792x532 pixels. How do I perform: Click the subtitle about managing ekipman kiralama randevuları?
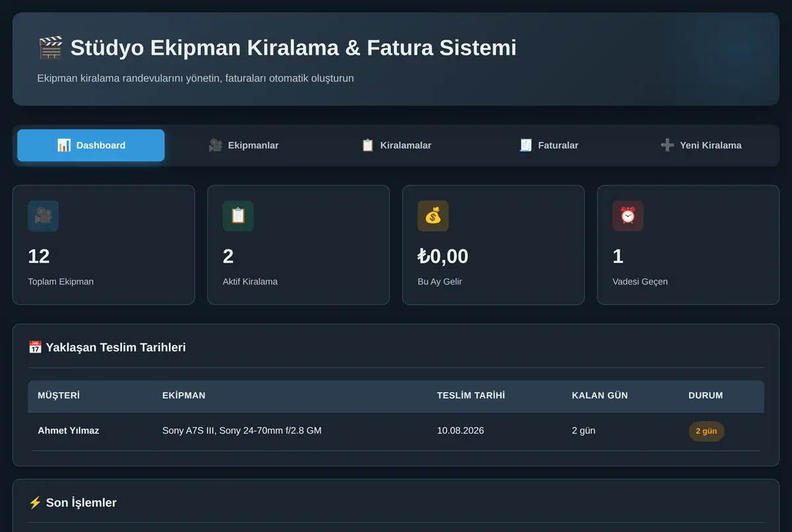click(195, 78)
